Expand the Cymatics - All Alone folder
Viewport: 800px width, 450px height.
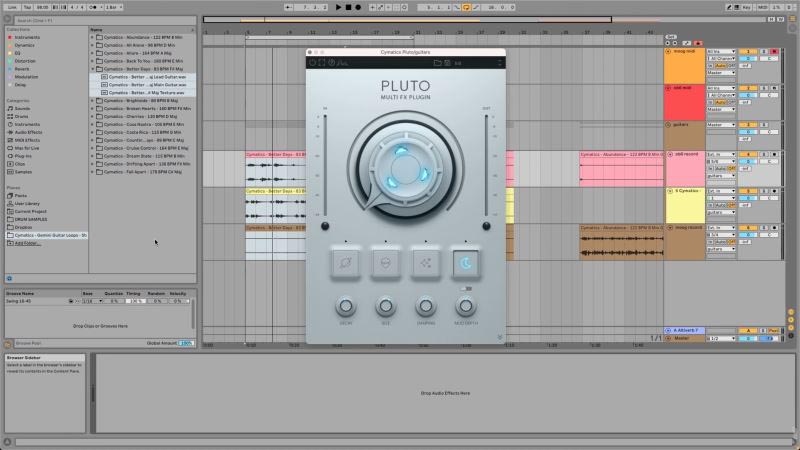[x=92, y=45]
